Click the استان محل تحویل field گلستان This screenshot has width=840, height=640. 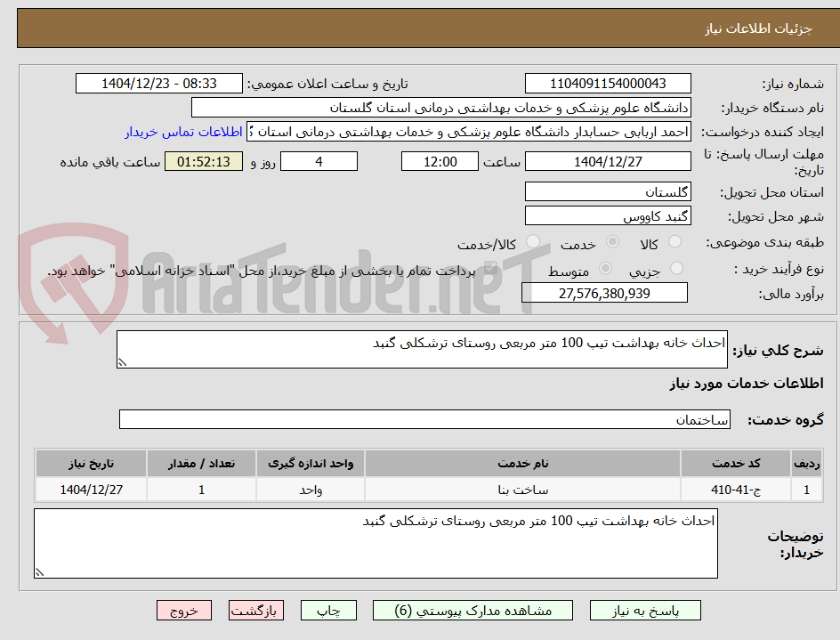608,192
